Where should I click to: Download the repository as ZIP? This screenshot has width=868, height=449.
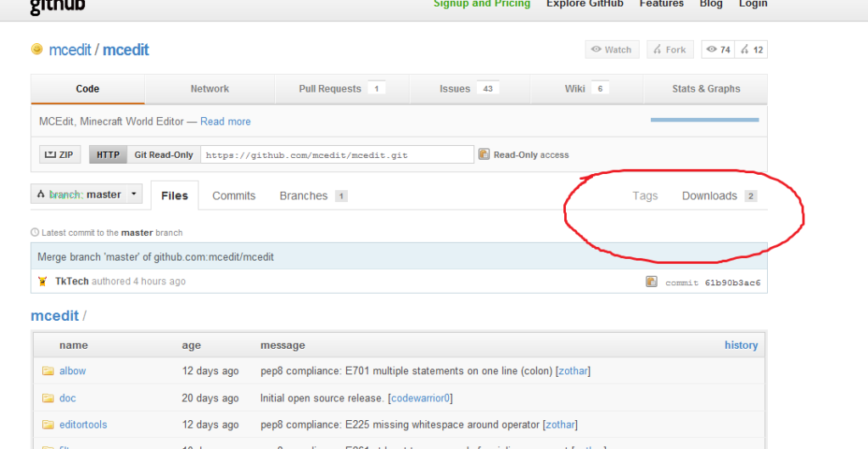(59, 154)
